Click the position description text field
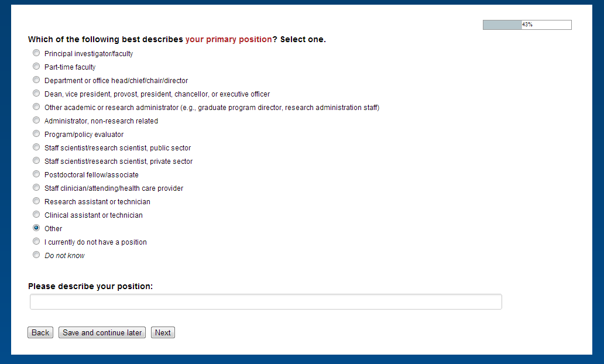Screen dimensions: 604x364 [266, 302]
